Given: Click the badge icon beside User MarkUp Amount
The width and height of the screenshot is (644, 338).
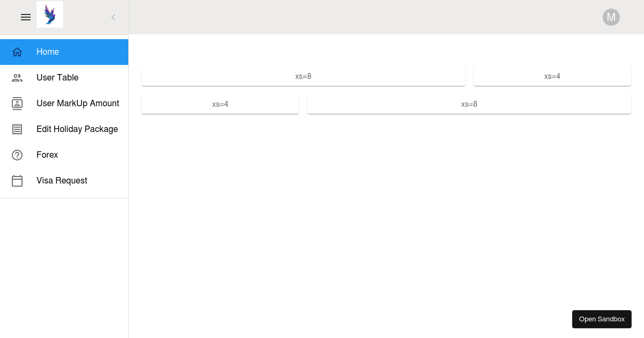Looking at the screenshot, I should point(17,103).
